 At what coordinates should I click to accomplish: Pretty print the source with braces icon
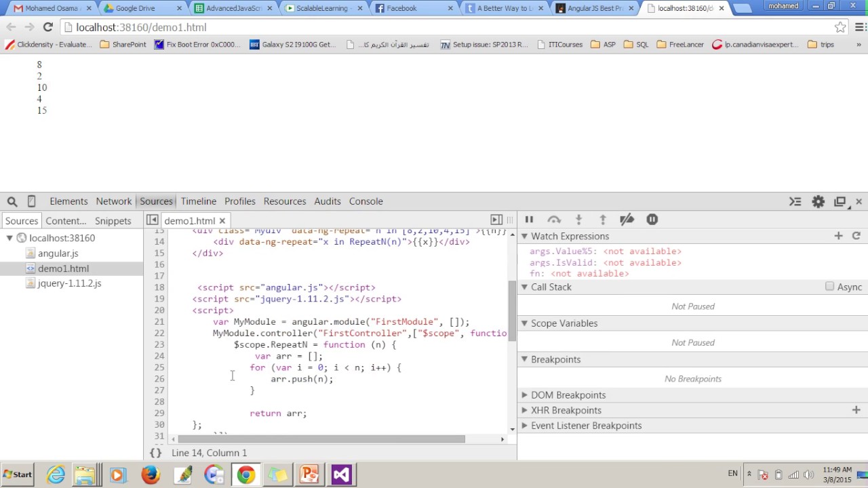155,453
